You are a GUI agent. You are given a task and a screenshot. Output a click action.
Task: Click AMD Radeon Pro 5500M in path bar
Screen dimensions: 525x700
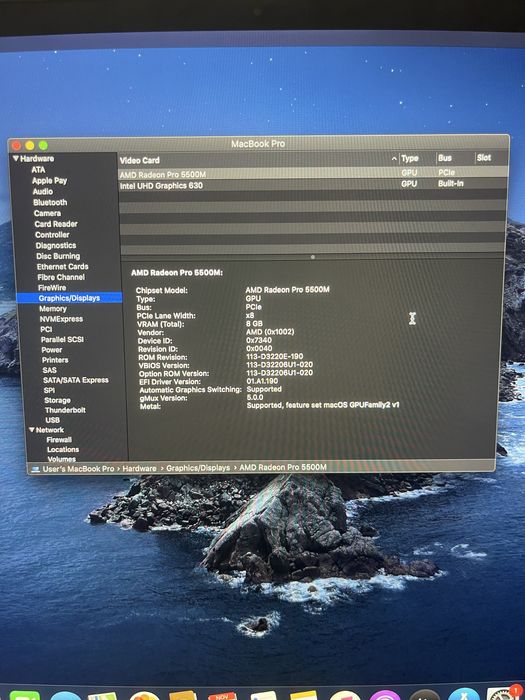click(x=283, y=467)
